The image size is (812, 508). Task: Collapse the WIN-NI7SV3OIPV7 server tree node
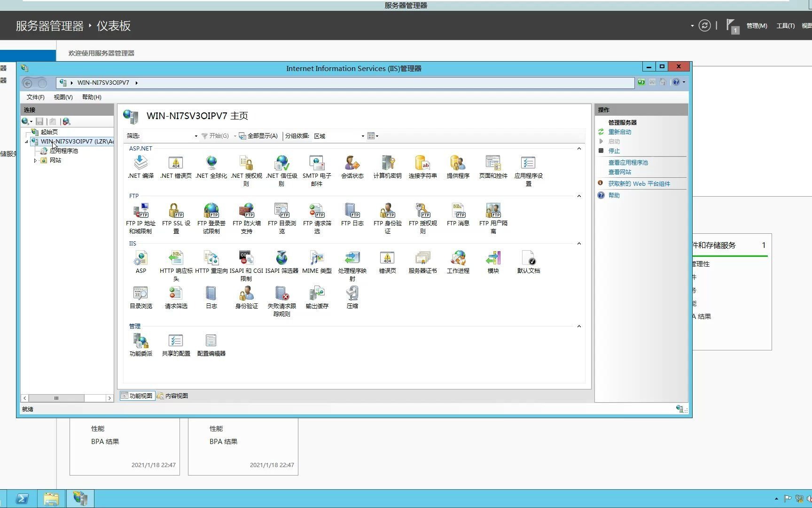(27, 142)
